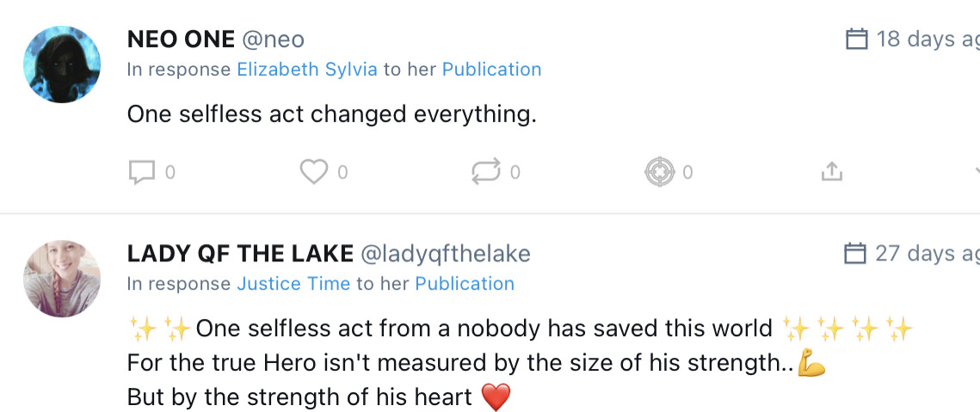Click the calendar icon beside 18 days

856,40
